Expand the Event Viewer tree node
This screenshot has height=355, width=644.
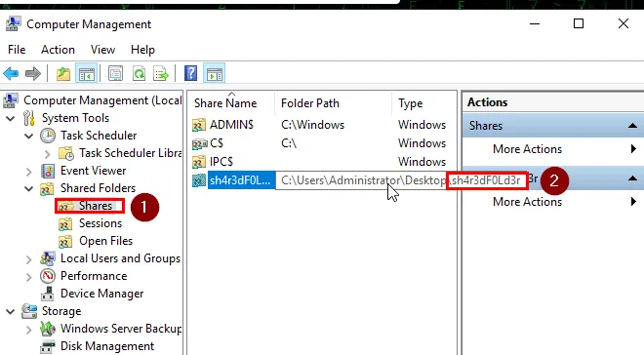(28, 171)
